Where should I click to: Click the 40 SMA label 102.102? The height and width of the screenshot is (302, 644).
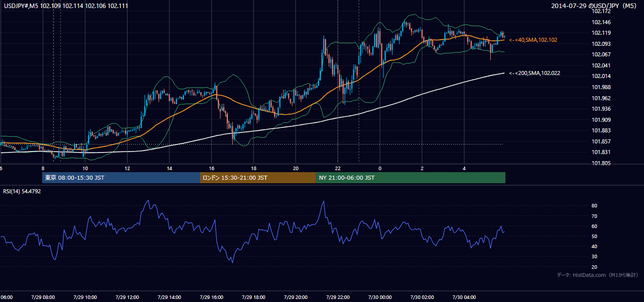click(x=533, y=40)
